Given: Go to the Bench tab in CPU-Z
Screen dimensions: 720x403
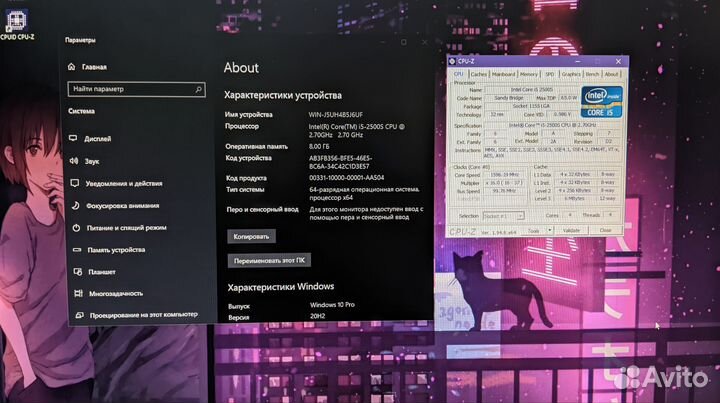Looking at the screenshot, I should 592,74.
